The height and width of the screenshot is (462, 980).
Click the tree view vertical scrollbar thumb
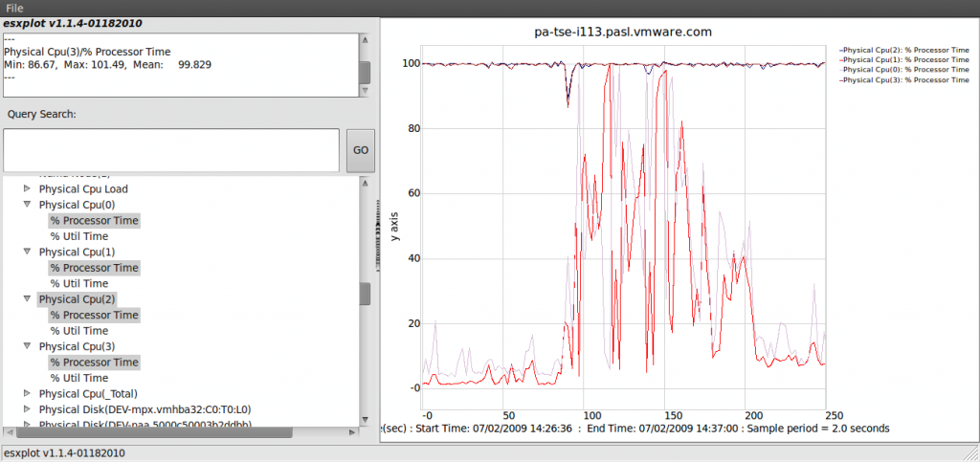point(365,294)
